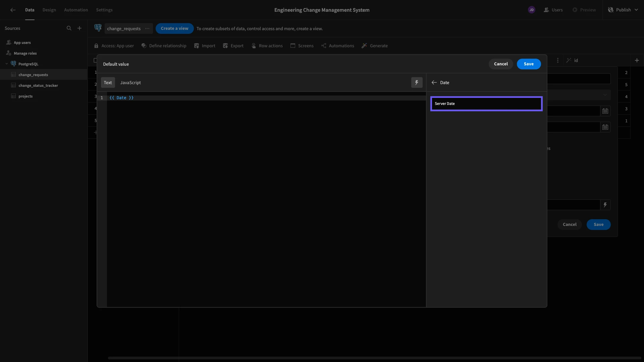Click lightning bolt in background column panel
644x362 pixels.
[605, 205]
